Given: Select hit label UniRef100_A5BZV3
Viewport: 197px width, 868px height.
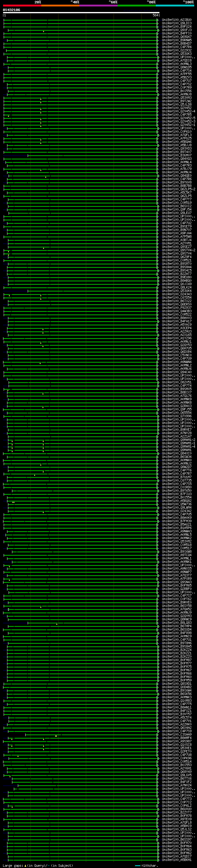Looking at the screenshot, I should pos(177,77).
